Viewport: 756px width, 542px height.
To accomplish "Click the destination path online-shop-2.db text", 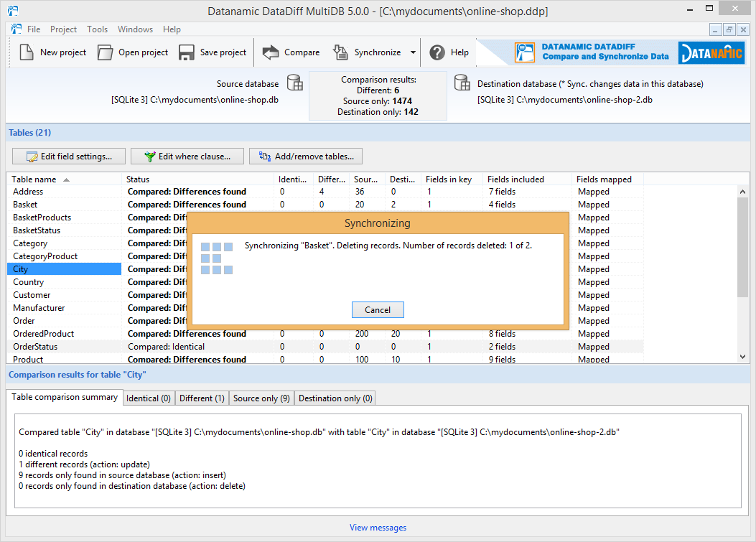I will [x=565, y=100].
